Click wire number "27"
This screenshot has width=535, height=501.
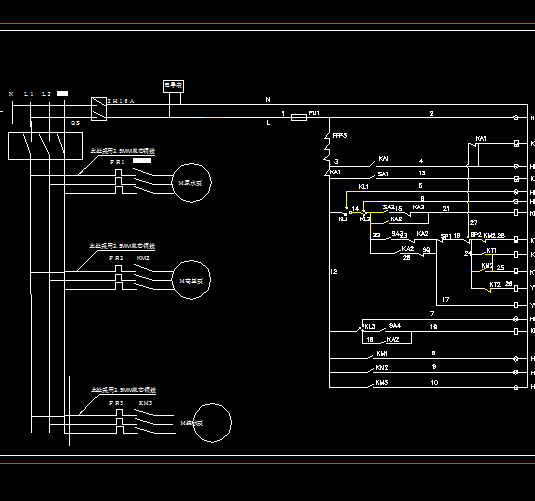474,223
